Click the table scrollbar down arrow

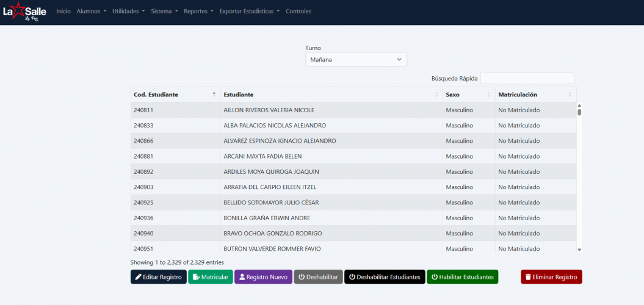click(579, 249)
